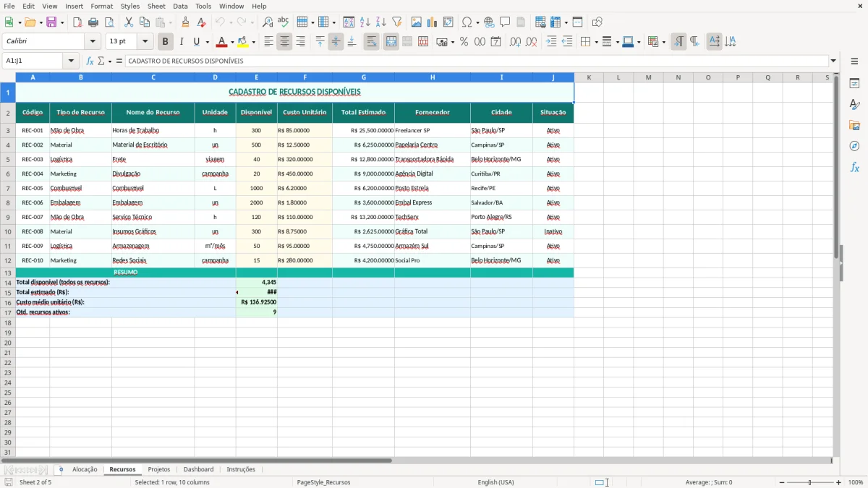Insert a pivot table
This screenshot has width=868, height=488.
(x=448, y=22)
